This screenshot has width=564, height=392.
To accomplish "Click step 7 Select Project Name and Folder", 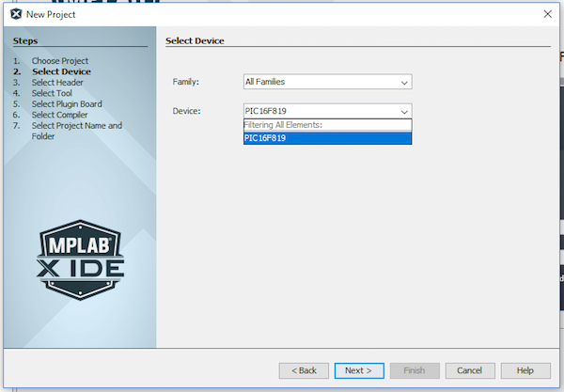I will 77,126.
